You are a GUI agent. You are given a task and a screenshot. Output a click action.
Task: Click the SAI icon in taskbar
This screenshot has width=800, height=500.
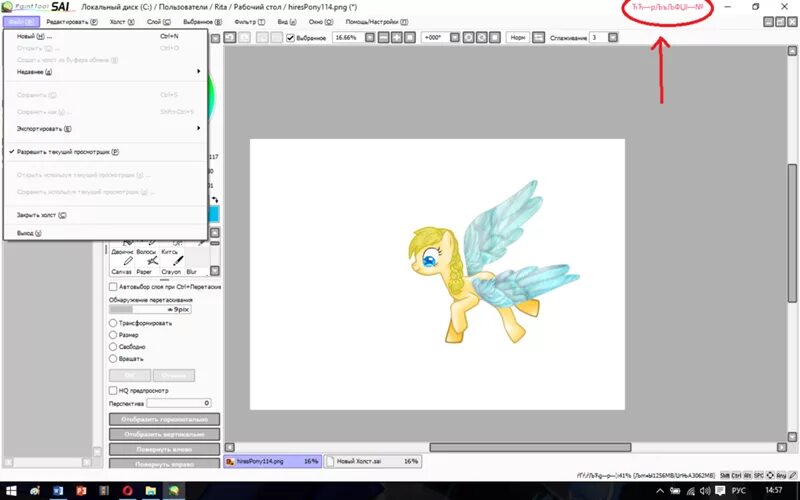coord(174,491)
